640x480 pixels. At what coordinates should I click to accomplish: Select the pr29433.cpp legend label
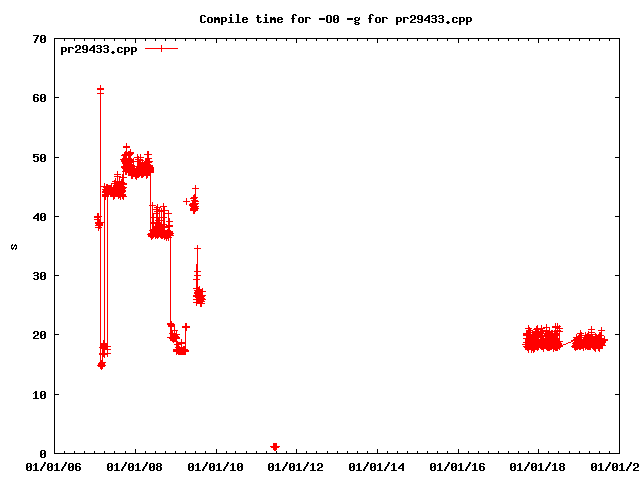click(x=98, y=49)
